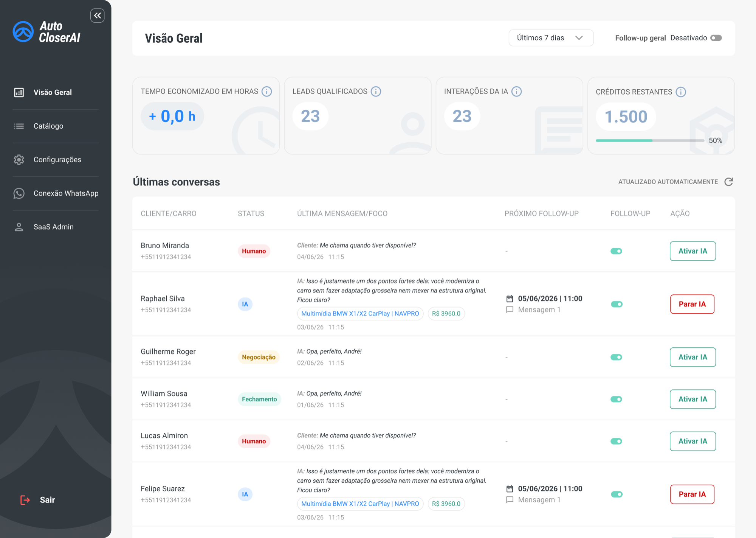Click the Catálogo list icon
The height and width of the screenshot is (538, 756).
pyautogui.click(x=19, y=126)
